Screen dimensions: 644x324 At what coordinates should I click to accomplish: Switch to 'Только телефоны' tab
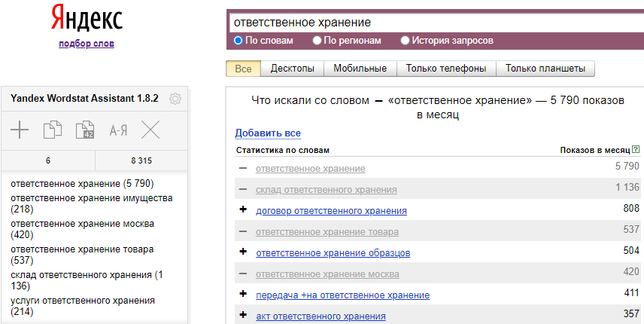click(x=446, y=69)
